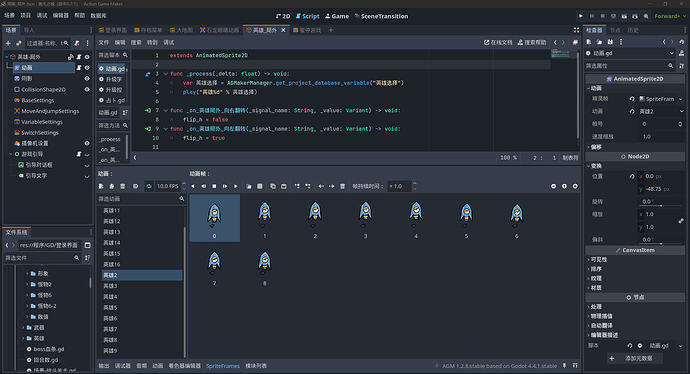Open the 动画 animation name dropdown in the inspector

coord(661,112)
